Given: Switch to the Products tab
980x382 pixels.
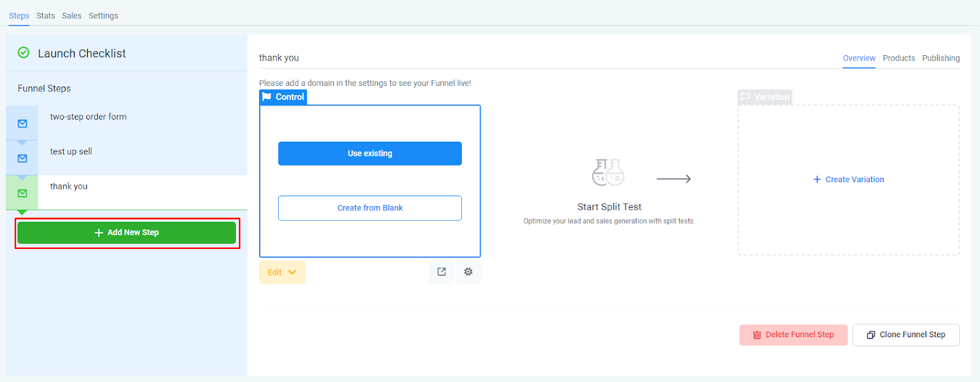Looking at the screenshot, I should click(x=899, y=58).
